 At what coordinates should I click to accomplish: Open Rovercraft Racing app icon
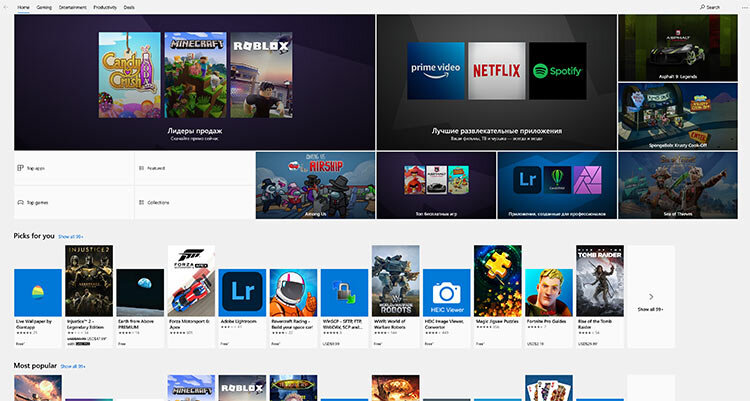tap(294, 292)
